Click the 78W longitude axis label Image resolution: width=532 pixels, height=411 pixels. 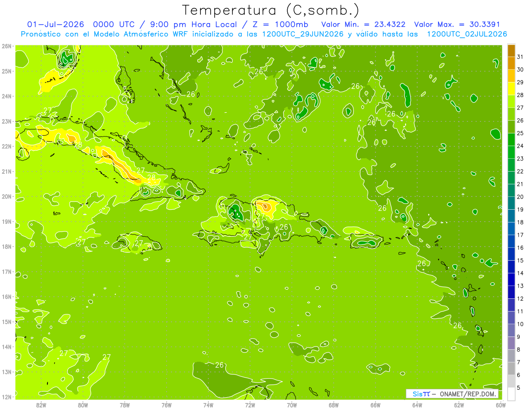coord(125,405)
